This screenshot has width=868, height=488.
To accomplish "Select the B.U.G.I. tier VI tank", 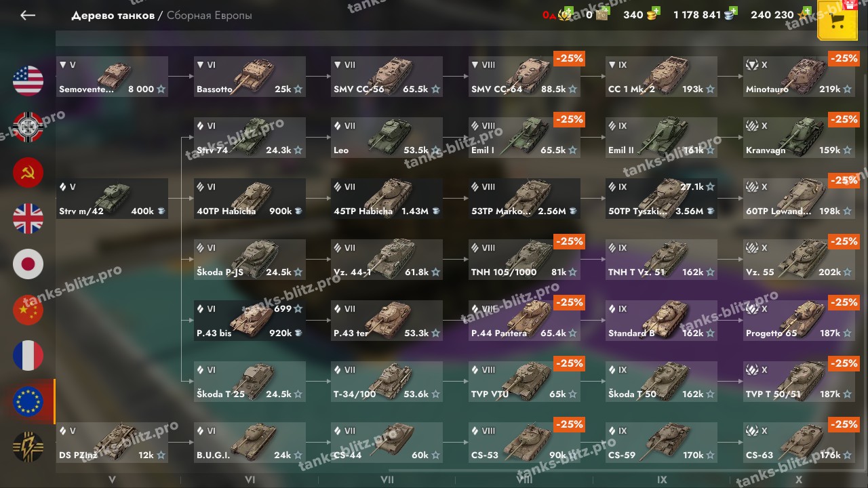I will point(250,442).
